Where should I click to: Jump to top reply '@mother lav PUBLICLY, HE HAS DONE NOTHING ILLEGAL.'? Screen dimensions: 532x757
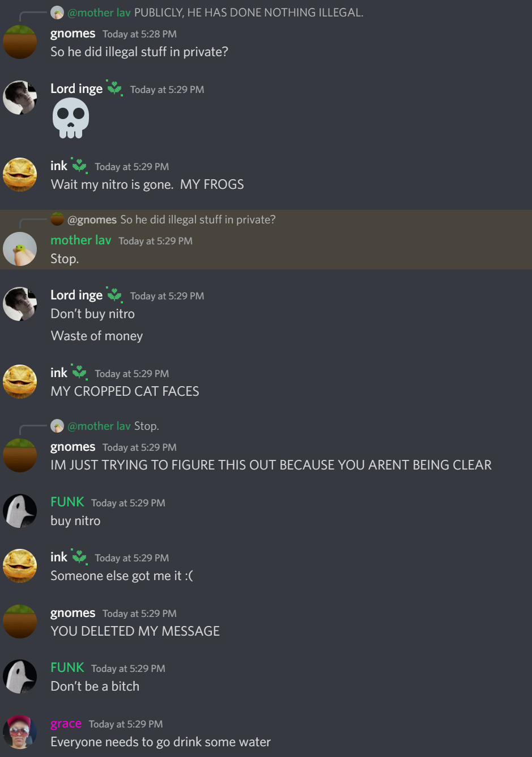(x=215, y=12)
